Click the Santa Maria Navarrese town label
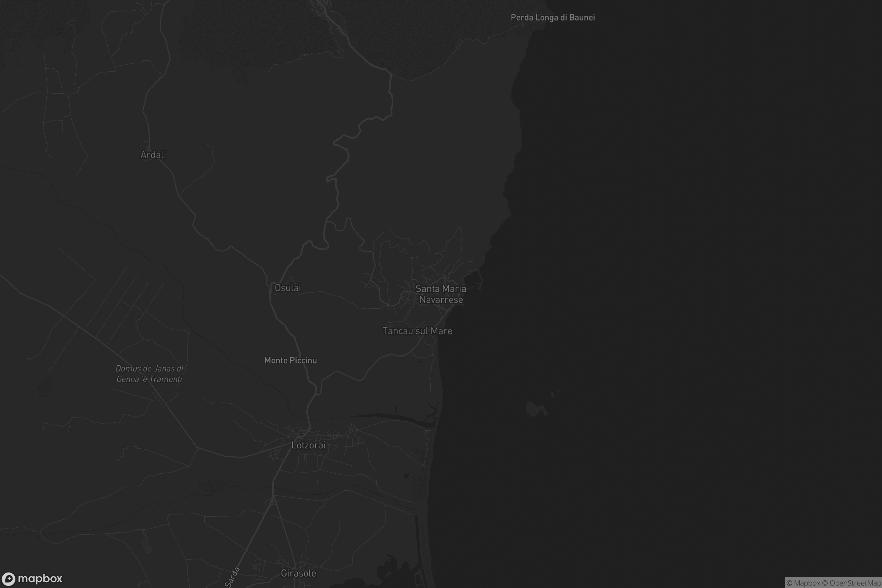Image resolution: width=882 pixels, height=588 pixels. coord(441,294)
